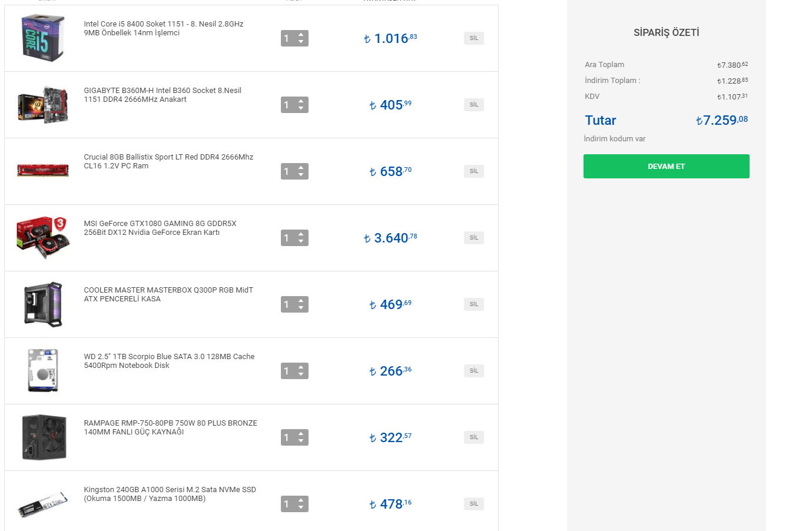Open the Intel Core i5 product thumbnail
Image resolution: width=812 pixels, height=531 pixels.
42,38
